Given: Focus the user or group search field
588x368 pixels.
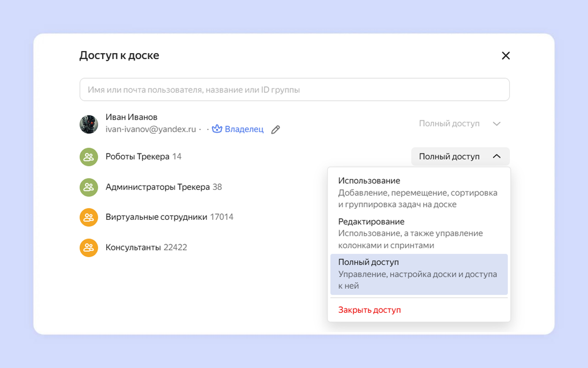Looking at the screenshot, I should [294, 90].
